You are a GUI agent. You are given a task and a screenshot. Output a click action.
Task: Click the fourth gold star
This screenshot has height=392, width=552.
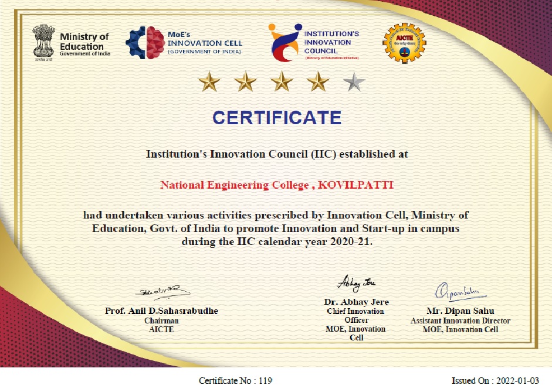pos(318,83)
